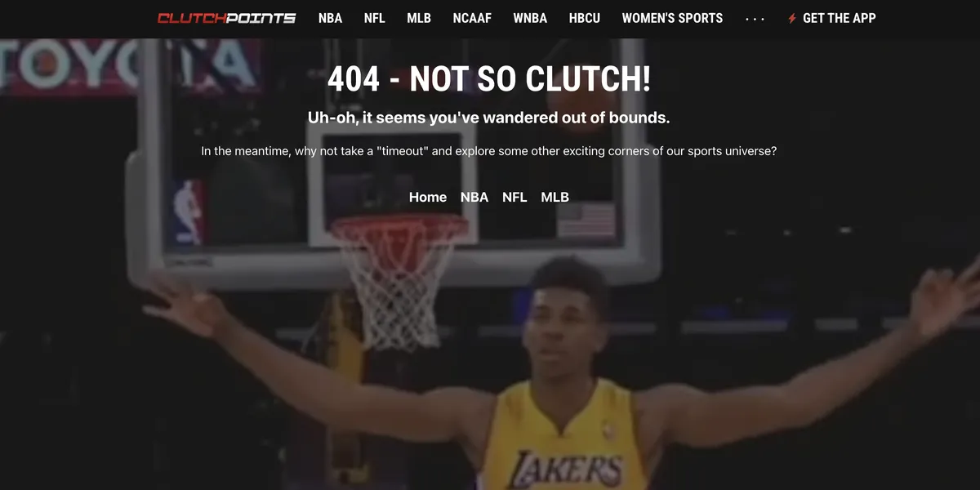Click the "timeout" paragraph text
The width and height of the screenshot is (980, 490).
[x=488, y=151]
